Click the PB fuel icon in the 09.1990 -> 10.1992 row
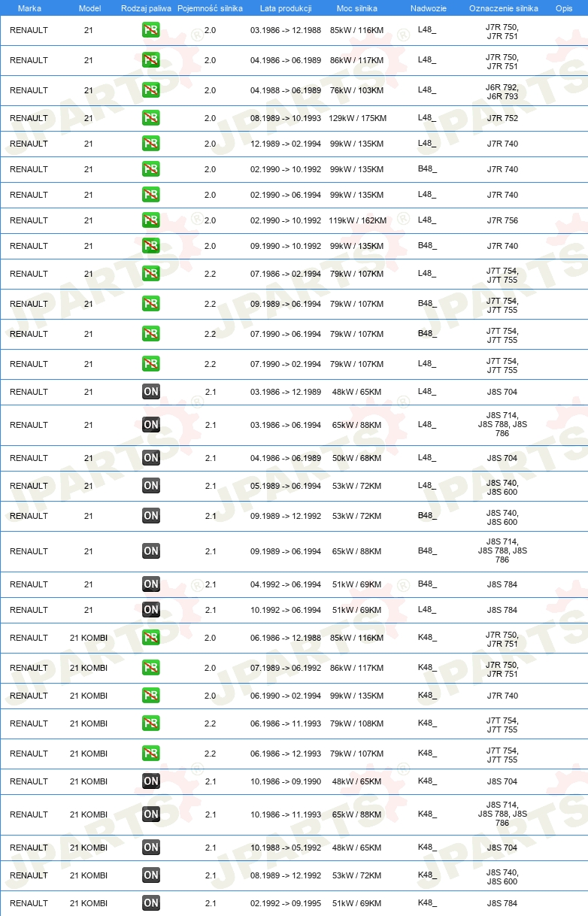The height and width of the screenshot is (916, 588). [x=151, y=246]
